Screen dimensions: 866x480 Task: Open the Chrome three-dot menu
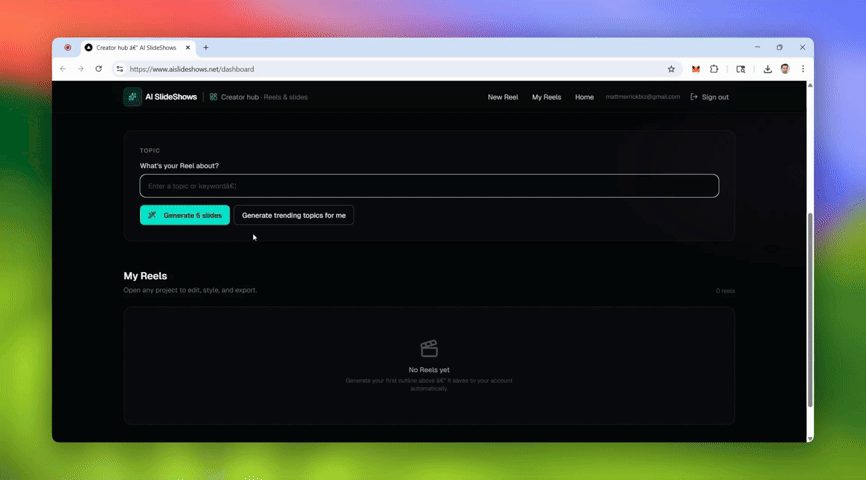(802, 69)
